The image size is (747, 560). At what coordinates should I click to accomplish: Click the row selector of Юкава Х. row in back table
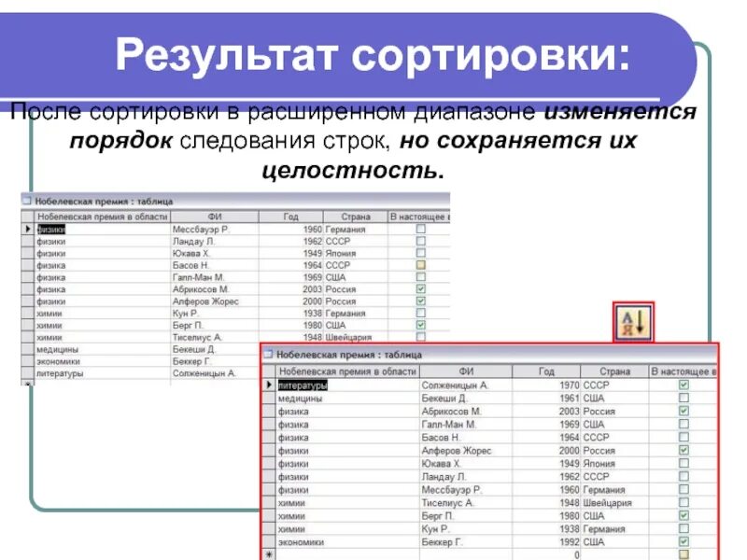pyautogui.click(x=28, y=253)
